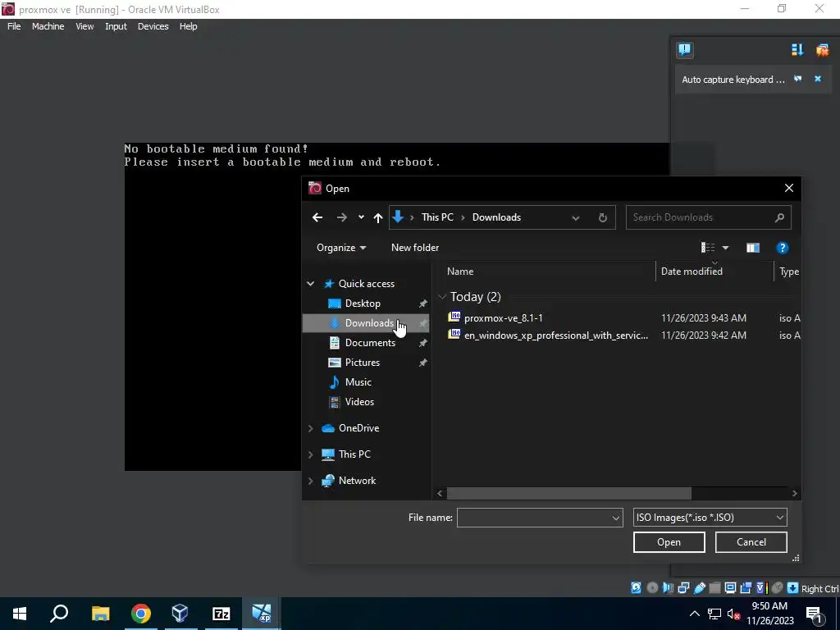Click the shared folders status icon

714,587
